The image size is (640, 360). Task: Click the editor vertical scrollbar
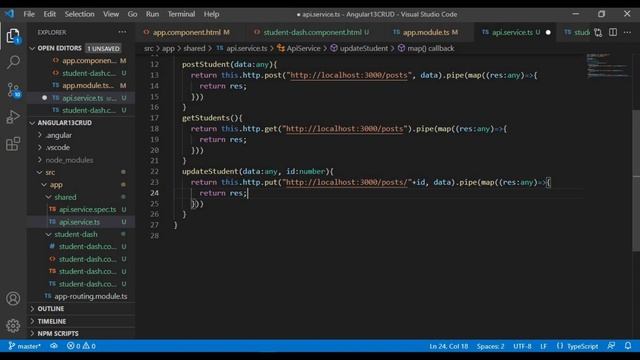636,181
